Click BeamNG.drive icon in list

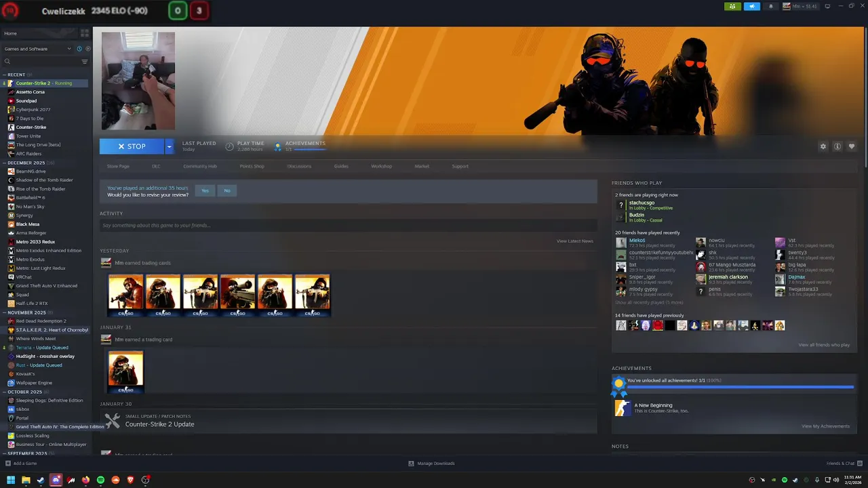click(x=11, y=171)
